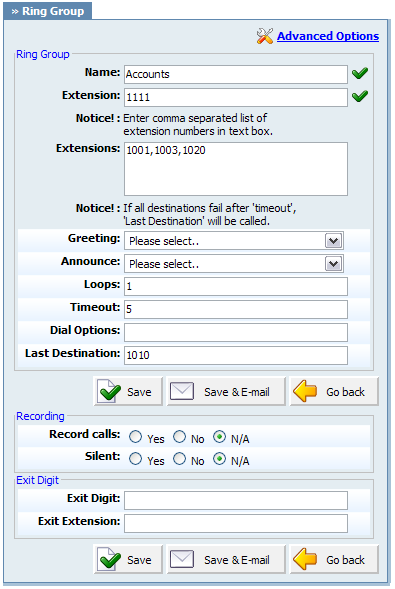This screenshot has height=589, width=395.
Task: Select the Ring Group tab
Action: point(48,11)
